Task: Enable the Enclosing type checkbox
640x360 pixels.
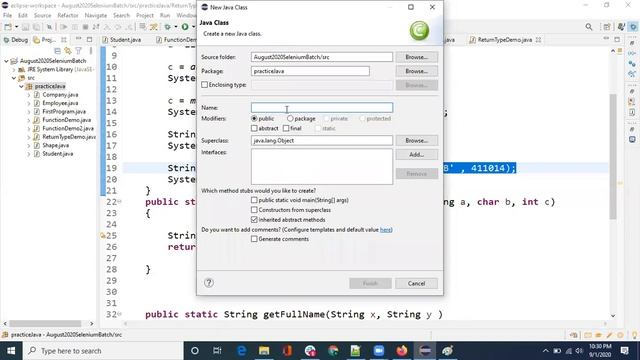Action: click(204, 85)
